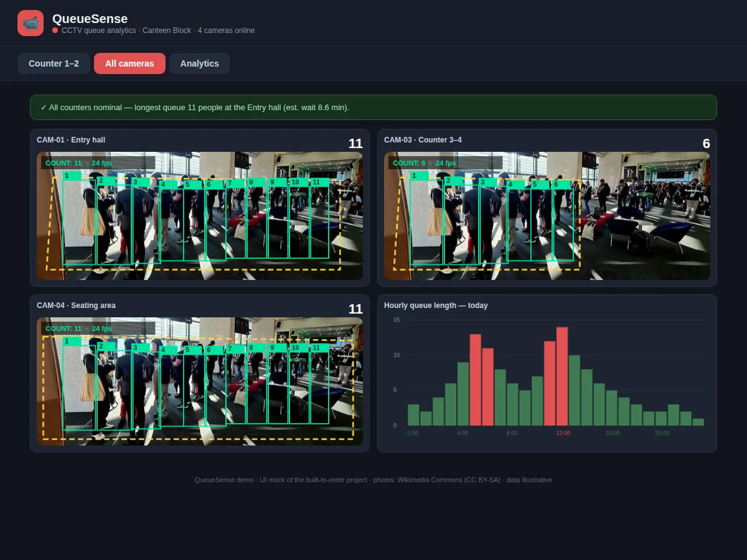
Task: Click the tallest red bar near 12:00
Action: pyautogui.click(x=562, y=376)
